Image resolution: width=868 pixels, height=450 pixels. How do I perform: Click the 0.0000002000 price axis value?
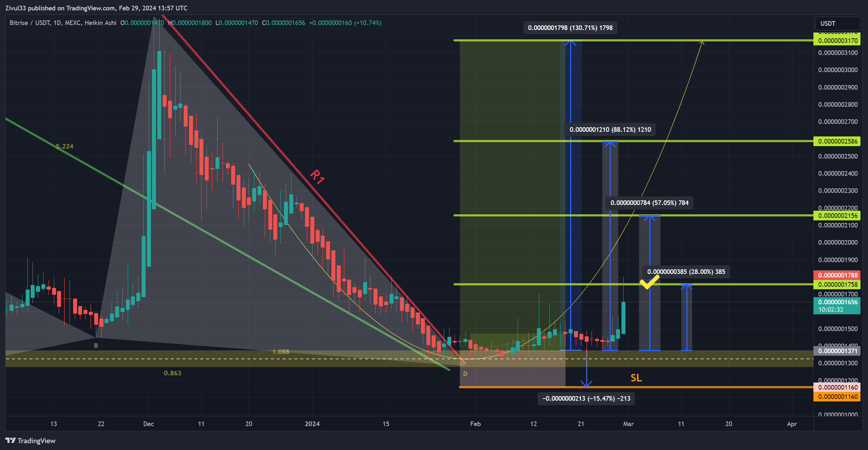tap(838, 242)
